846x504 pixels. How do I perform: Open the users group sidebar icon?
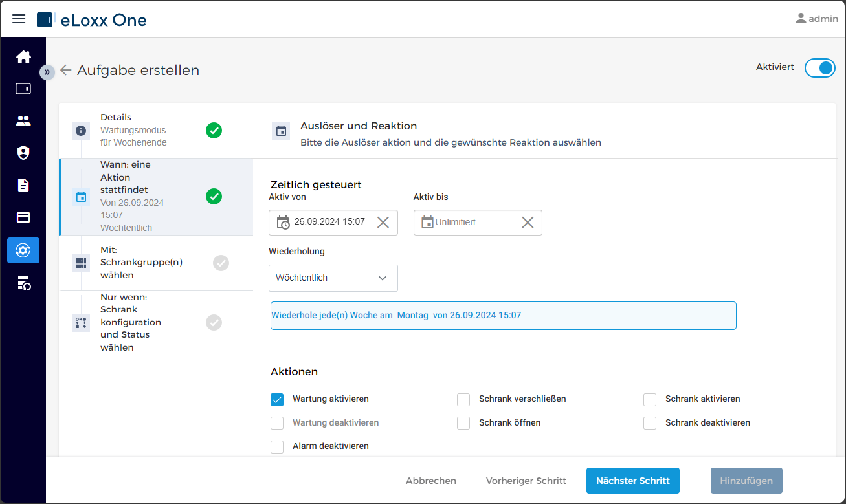click(x=23, y=120)
